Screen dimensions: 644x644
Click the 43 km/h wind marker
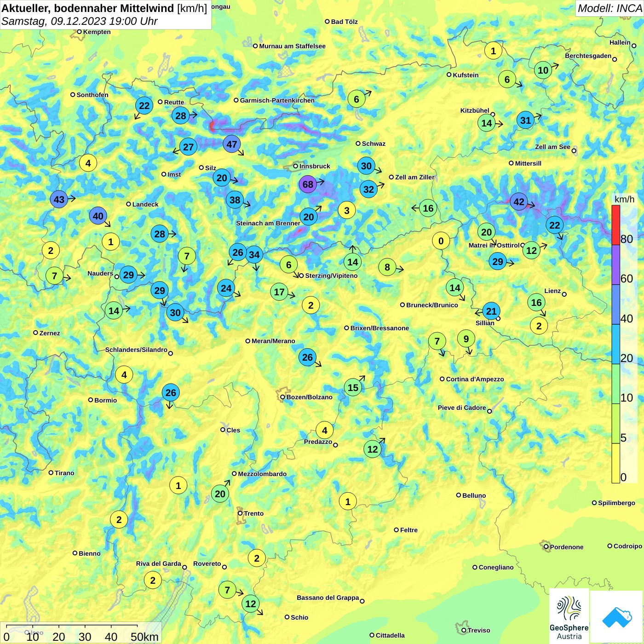tap(59, 200)
